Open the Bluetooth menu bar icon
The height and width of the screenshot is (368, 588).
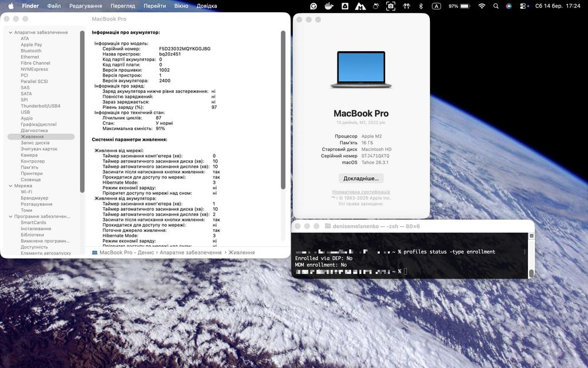[x=421, y=6]
